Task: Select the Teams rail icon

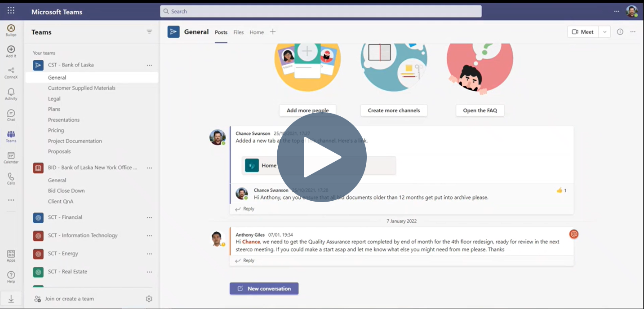Action: pyautogui.click(x=11, y=136)
